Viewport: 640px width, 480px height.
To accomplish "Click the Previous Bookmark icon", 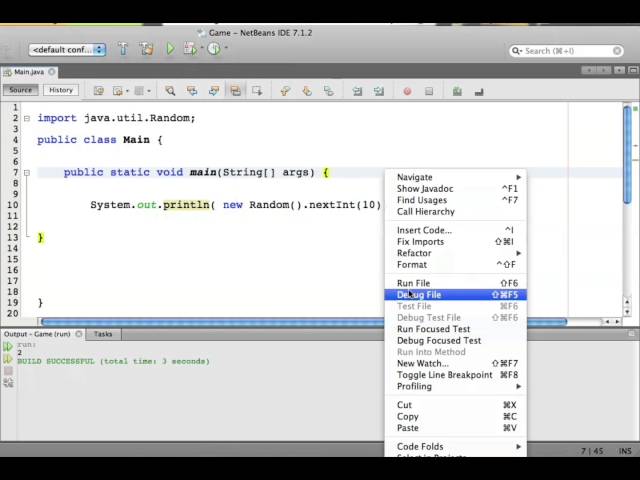I will pos(285,91).
